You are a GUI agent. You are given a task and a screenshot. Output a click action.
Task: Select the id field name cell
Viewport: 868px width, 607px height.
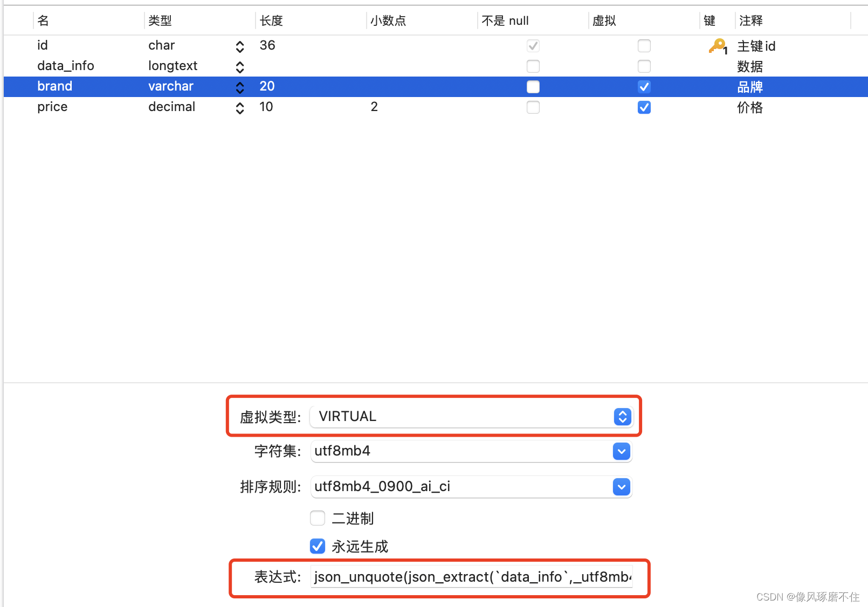43,45
